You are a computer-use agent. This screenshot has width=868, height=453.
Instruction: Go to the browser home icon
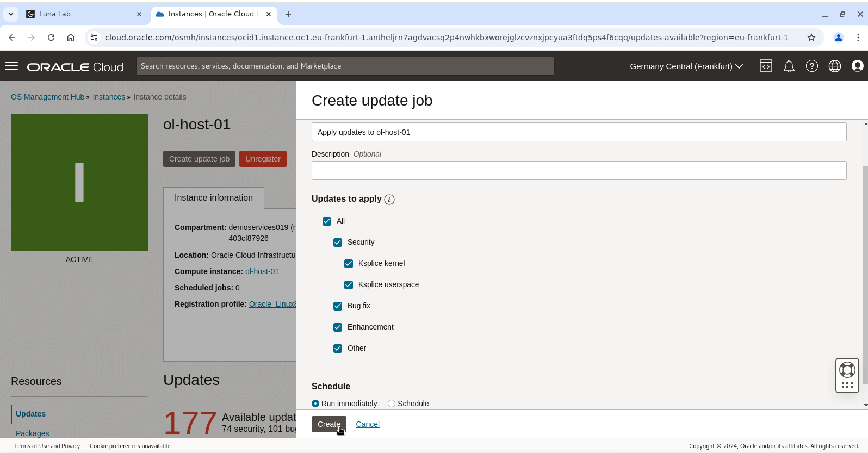click(71, 38)
